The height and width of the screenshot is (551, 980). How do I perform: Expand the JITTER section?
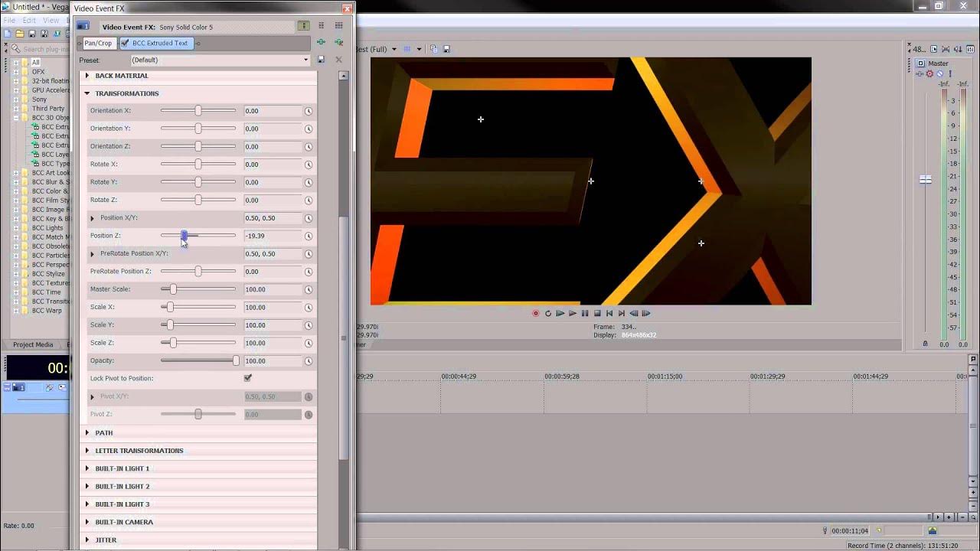[x=87, y=540]
